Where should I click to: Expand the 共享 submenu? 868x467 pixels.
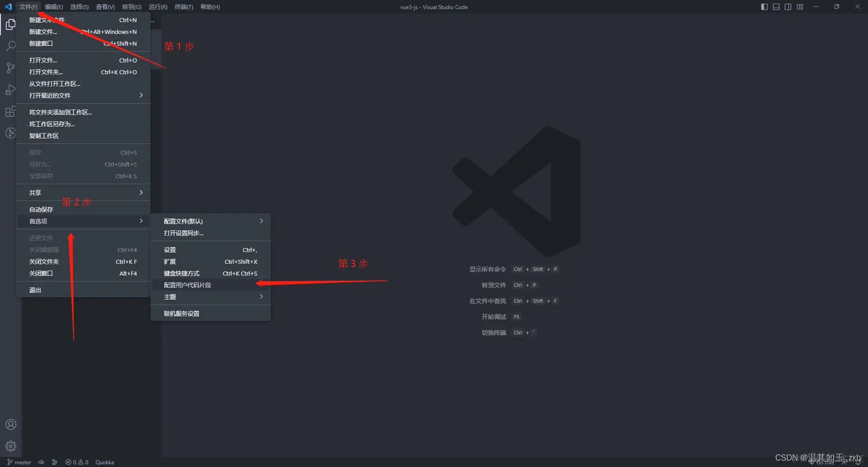click(83, 193)
